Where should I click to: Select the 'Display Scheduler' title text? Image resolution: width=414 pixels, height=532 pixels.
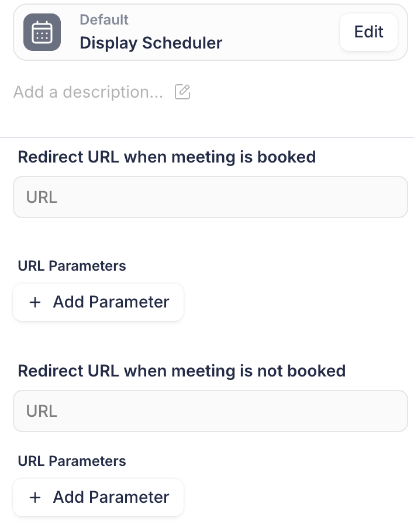pos(151,43)
